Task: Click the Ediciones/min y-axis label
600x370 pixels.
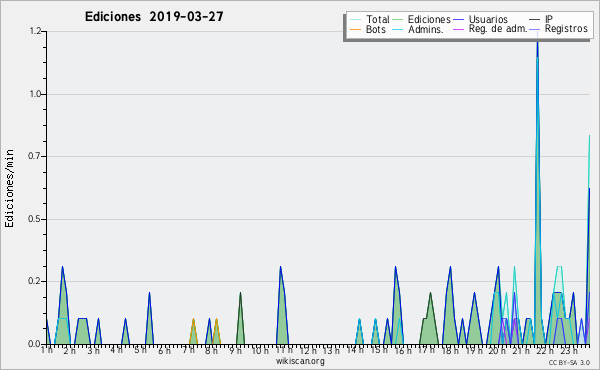Action: pos(9,188)
